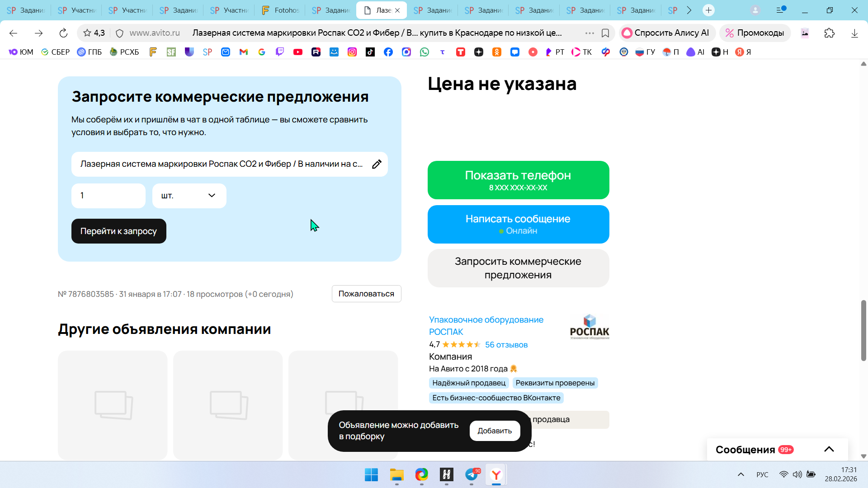Expand the шт. units dropdown

(189, 196)
